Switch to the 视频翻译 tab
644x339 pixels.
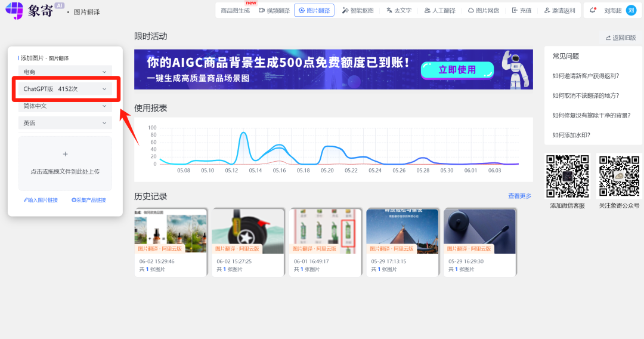(274, 10)
